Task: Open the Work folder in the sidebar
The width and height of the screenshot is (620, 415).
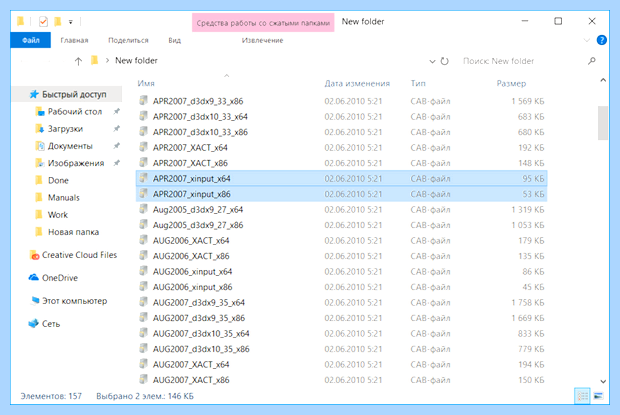Action: (x=57, y=215)
